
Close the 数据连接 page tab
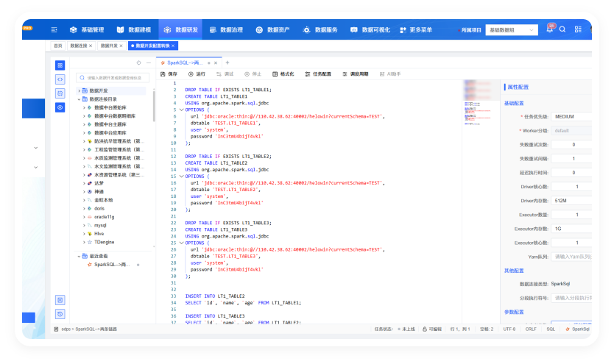pos(91,46)
